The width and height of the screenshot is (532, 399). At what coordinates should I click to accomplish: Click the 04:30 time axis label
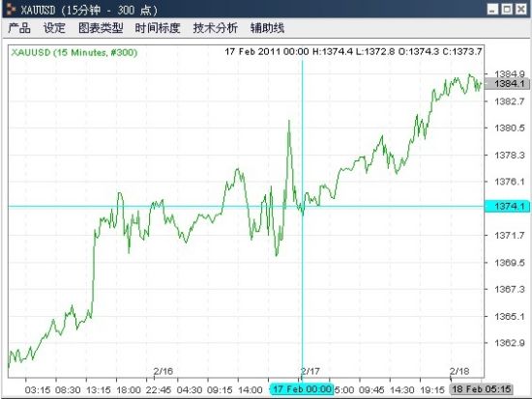(190, 390)
